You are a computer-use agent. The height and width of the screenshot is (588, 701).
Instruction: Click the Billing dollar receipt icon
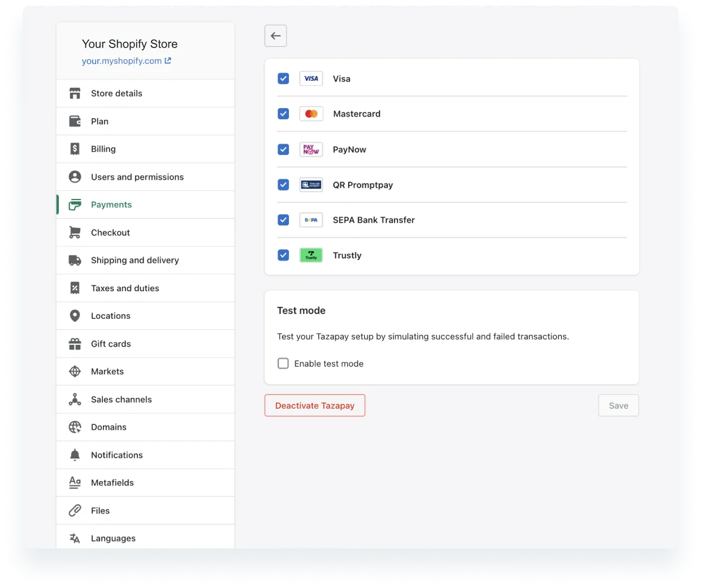tap(75, 149)
